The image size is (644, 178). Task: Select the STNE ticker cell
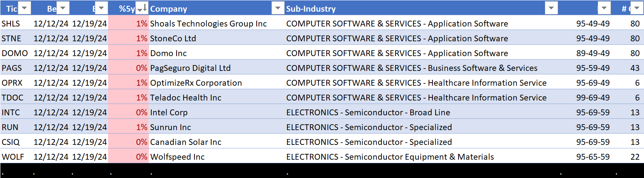click(x=11, y=38)
